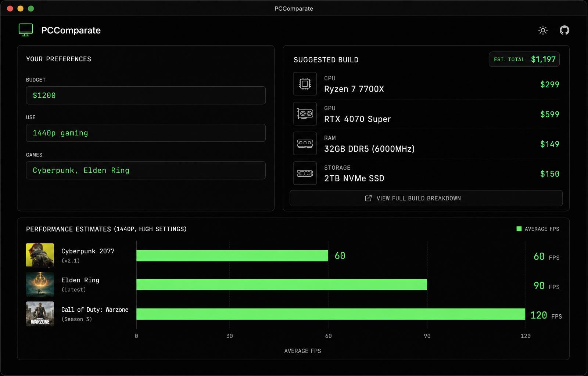Click external link icon in breakdown button
Image resolution: width=588 pixels, height=376 pixels.
(x=368, y=198)
